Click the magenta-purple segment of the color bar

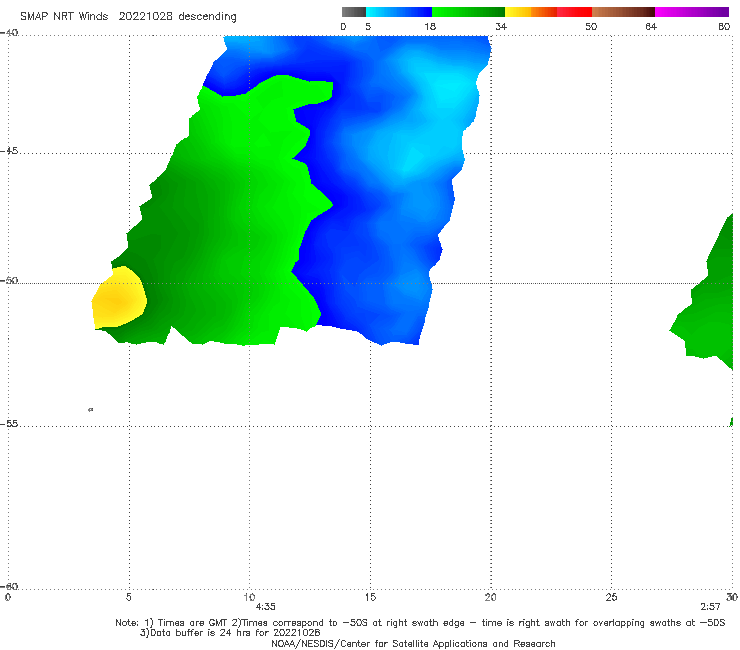(692, 12)
